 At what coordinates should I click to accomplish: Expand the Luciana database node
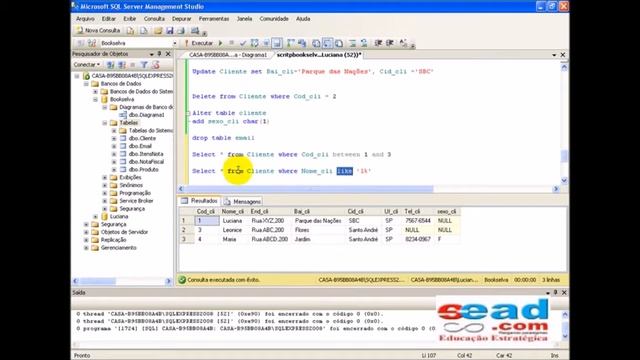(96, 217)
